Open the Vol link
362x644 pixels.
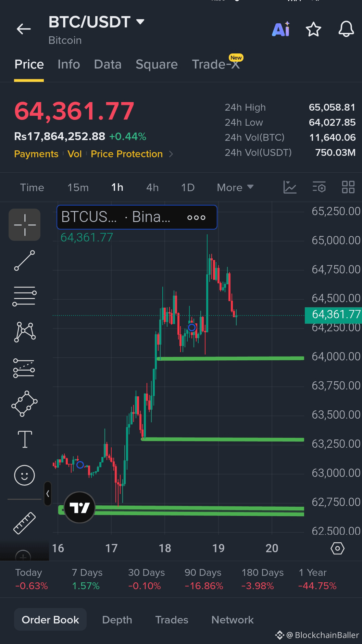tap(75, 154)
